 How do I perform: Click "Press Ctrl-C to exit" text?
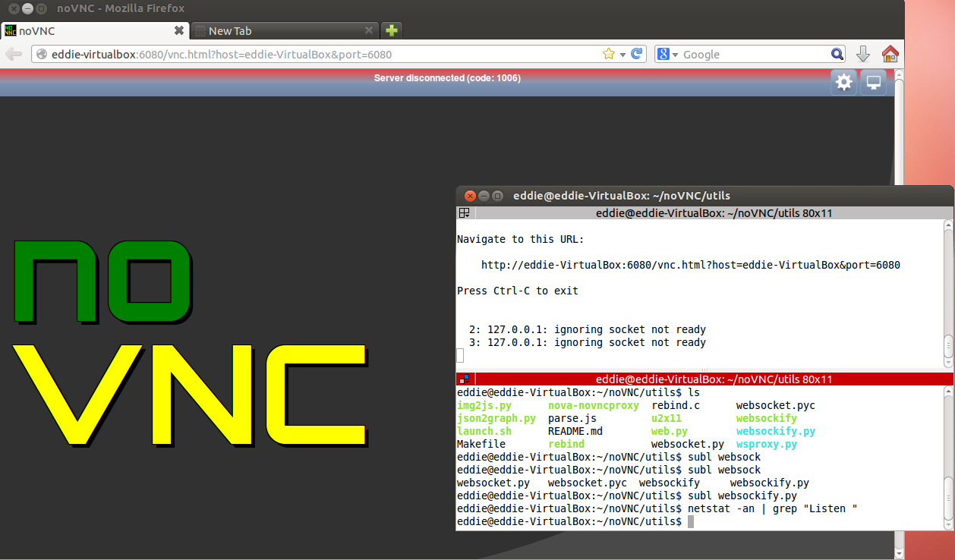click(518, 291)
